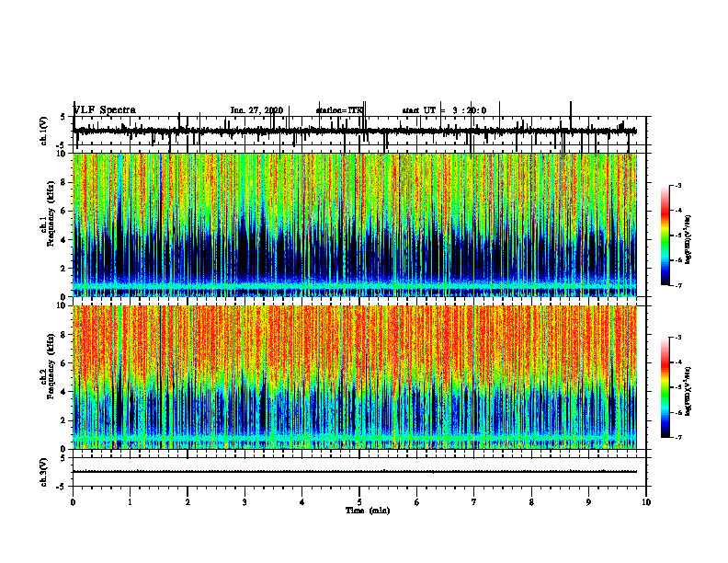Click the "Time (min)" x-axis label
Image resolution: width=728 pixels, height=563 pixels.
tap(368, 511)
